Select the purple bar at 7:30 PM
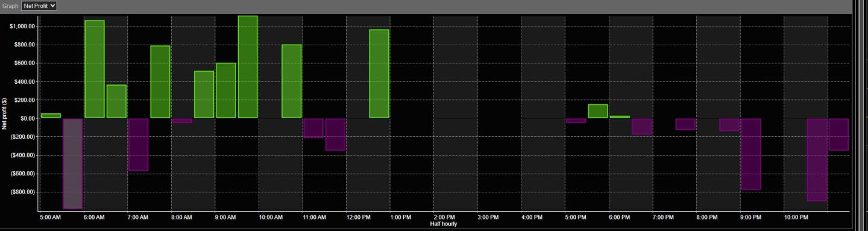Screen dimensions: 868x231 coord(685,124)
